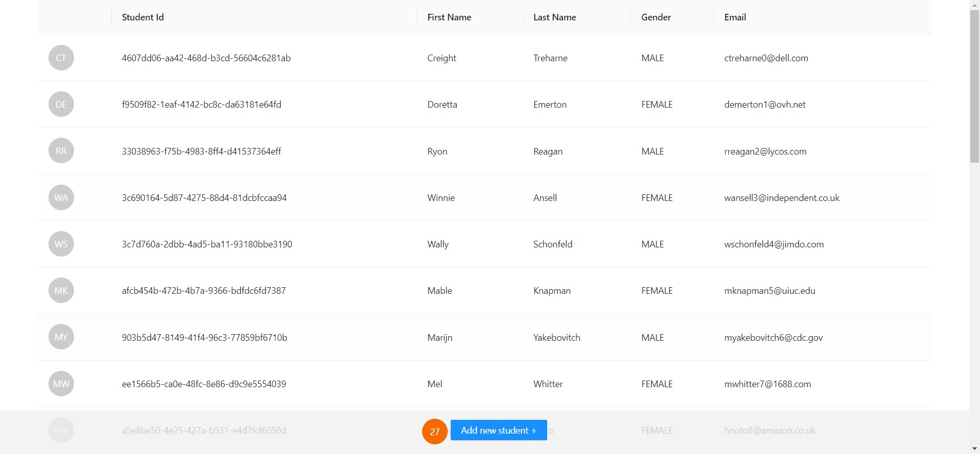Click the Email column header
The height and width of the screenshot is (454, 980).
[x=735, y=17]
